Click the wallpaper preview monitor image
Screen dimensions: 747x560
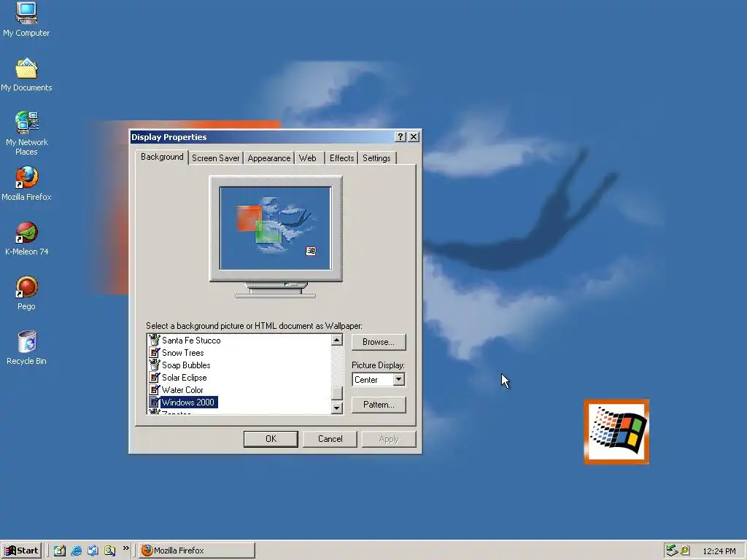tap(275, 236)
